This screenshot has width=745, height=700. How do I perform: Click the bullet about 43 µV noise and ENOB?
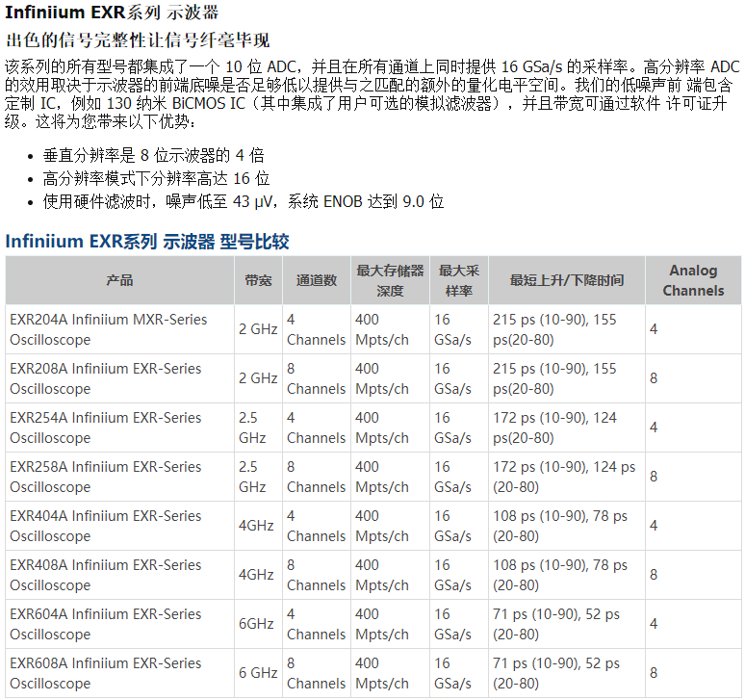[x=244, y=202]
